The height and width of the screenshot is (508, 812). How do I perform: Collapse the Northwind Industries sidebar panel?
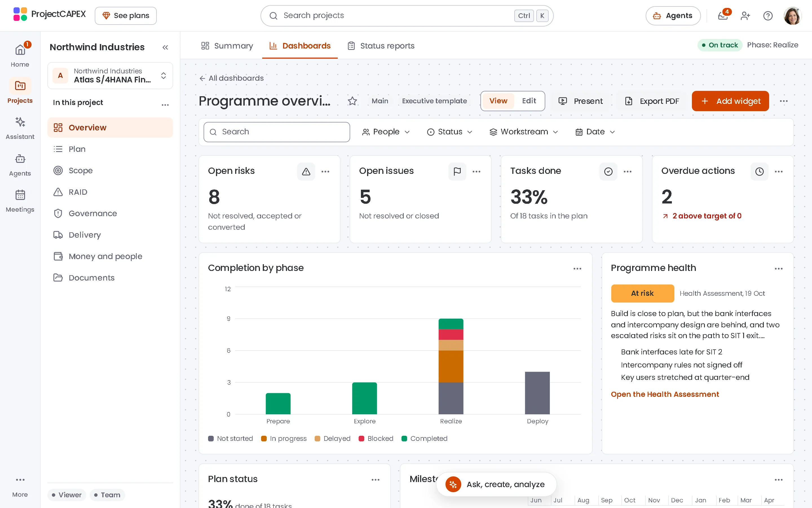165,47
